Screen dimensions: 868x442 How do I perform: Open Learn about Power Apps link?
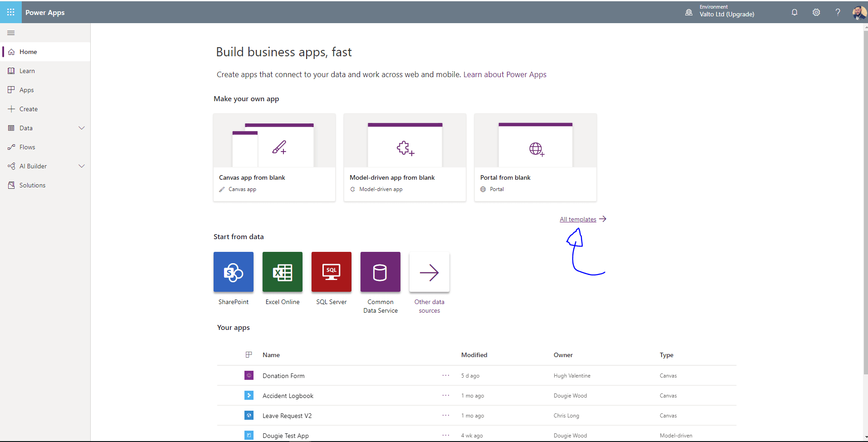[x=505, y=74]
